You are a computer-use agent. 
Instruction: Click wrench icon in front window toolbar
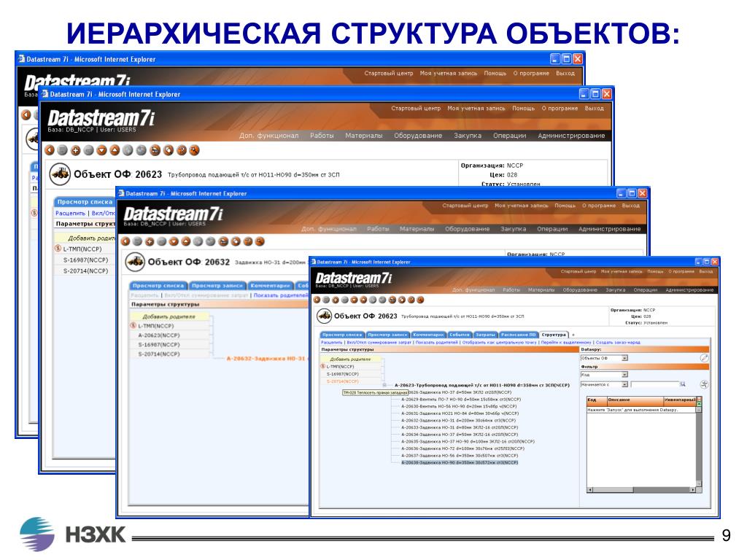[x=420, y=300]
